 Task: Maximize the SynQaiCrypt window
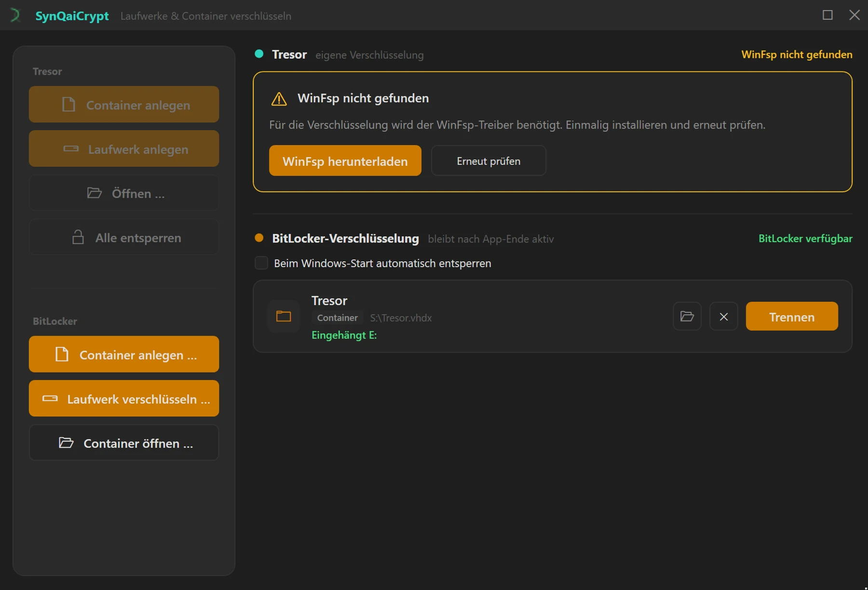(x=827, y=15)
